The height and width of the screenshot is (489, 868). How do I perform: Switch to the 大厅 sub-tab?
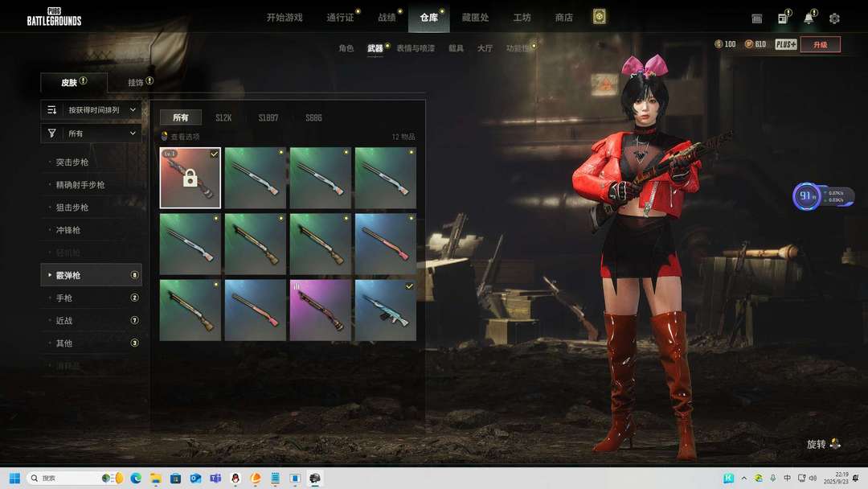(x=485, y=48)
